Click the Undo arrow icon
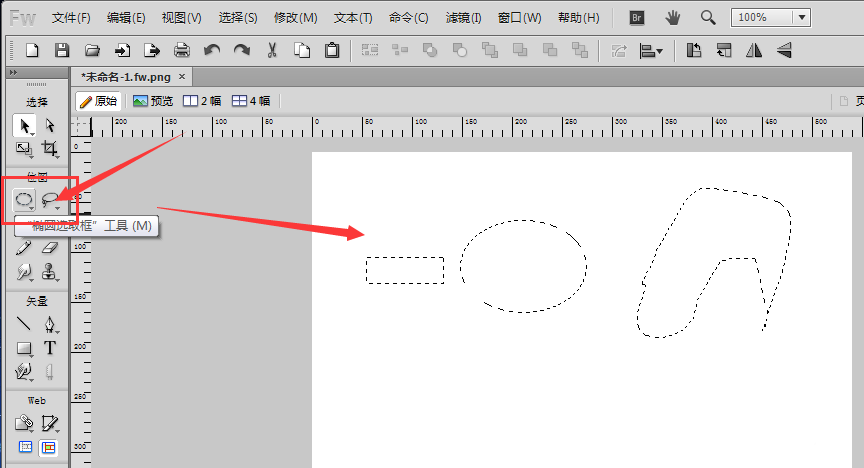 (212, 50)
